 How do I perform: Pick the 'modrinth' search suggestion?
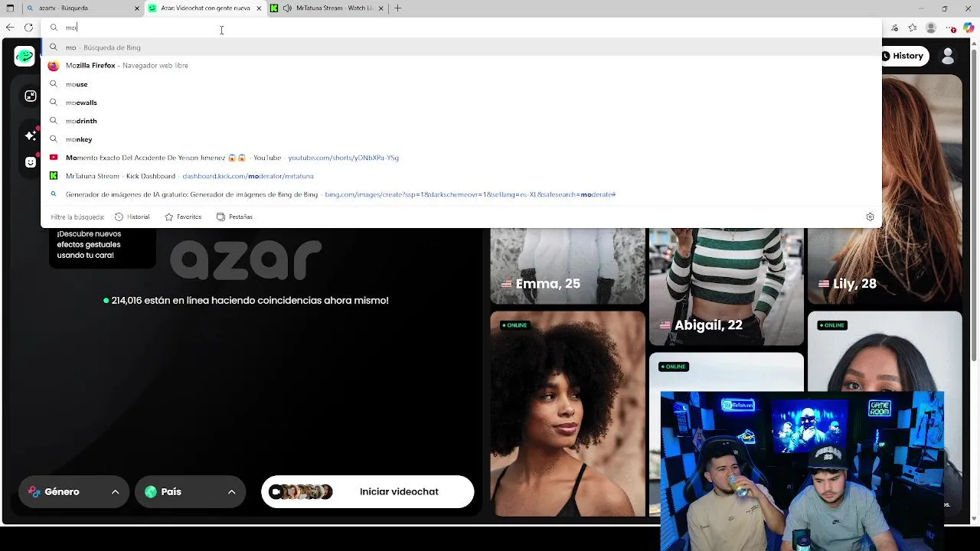click(x=461, y=121)
